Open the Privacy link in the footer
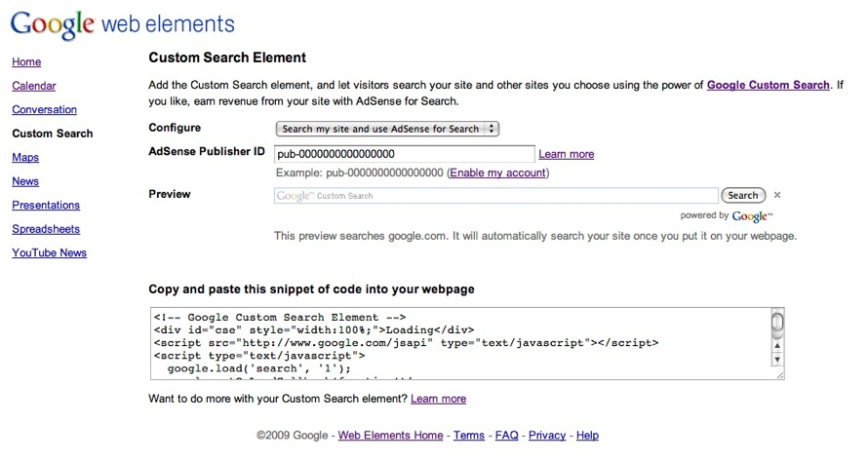Screen dimensions: 868x461 coord(547,436)
